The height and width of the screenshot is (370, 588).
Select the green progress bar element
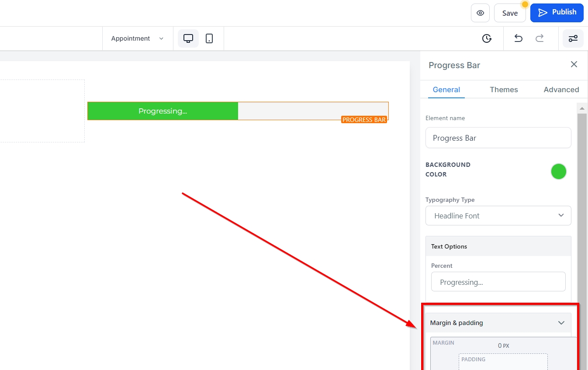(163, 111)
